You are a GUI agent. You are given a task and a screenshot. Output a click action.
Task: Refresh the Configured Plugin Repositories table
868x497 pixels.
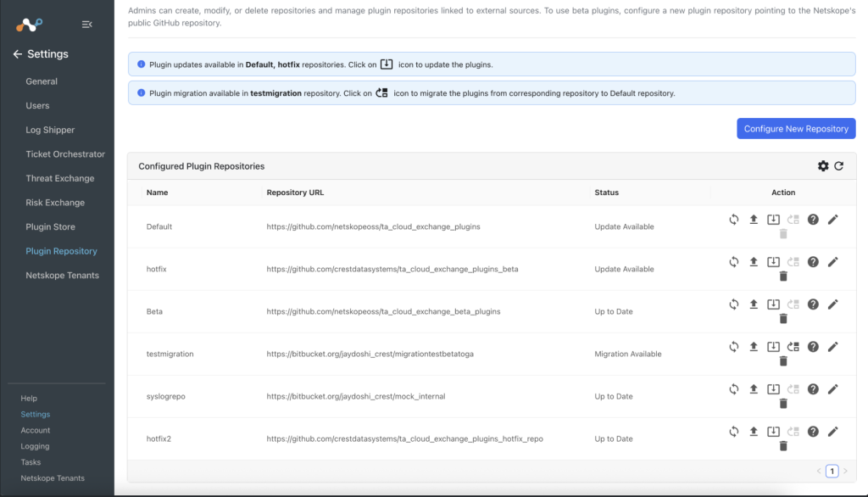[838, 165]
